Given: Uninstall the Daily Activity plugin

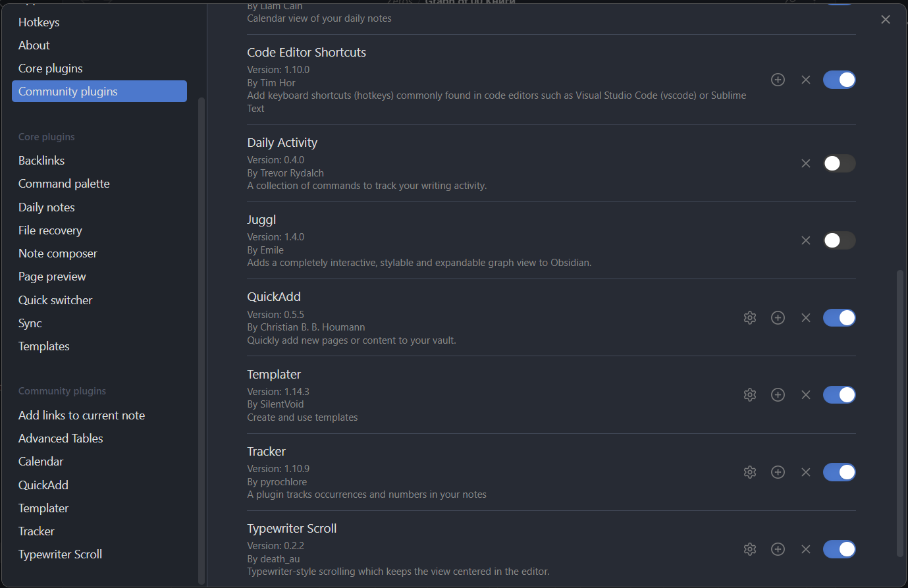Looking at the screenshot, I should [806, 163].
